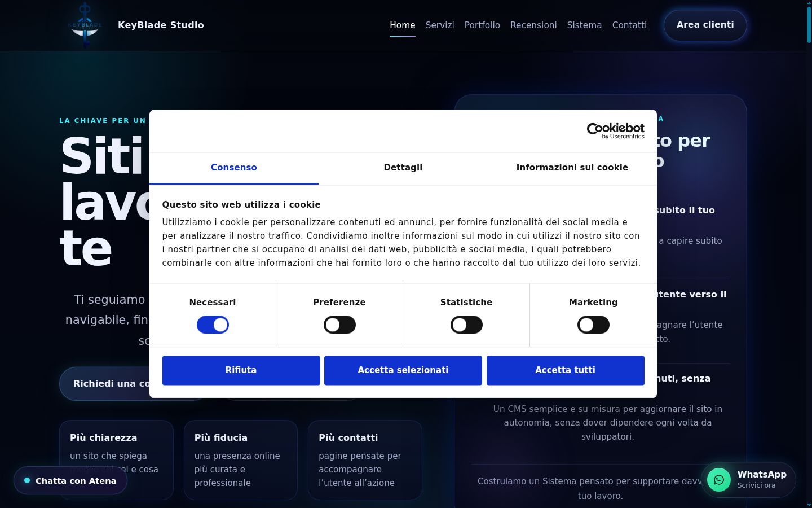Open the Chatta con Atena chat
The height and width of the screenshot is (508, 812).
70,481
